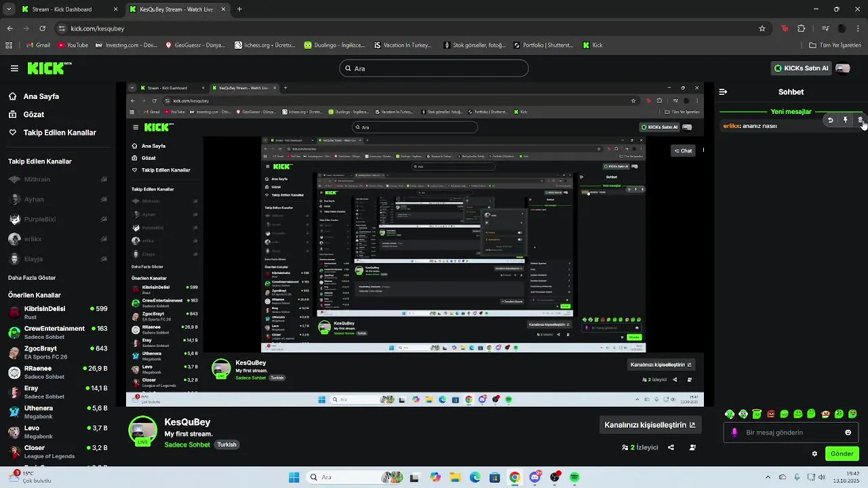Click the red angry emote above the chat box
868x488 pixels.
click(770, 414)
